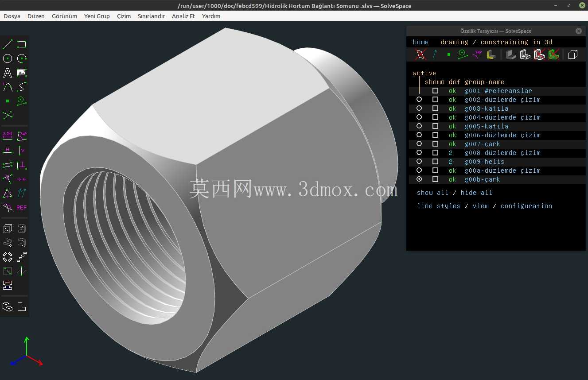Viewport: 588px width, 380px height.
Task: Toggle normals visibility in browser toolbar
Action: coord(435,54)
